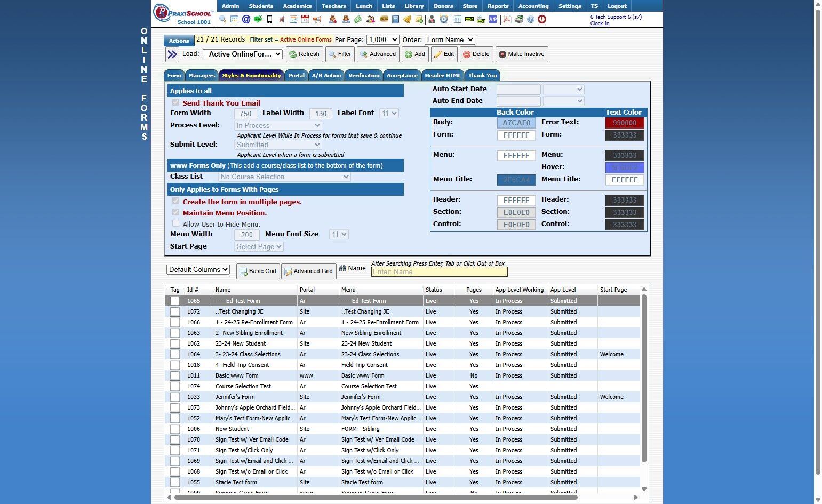The height and width of the screenshot is (504, 822).
Task: Toggle the Send Thank You Email checkbox
Action: point(175,102)
